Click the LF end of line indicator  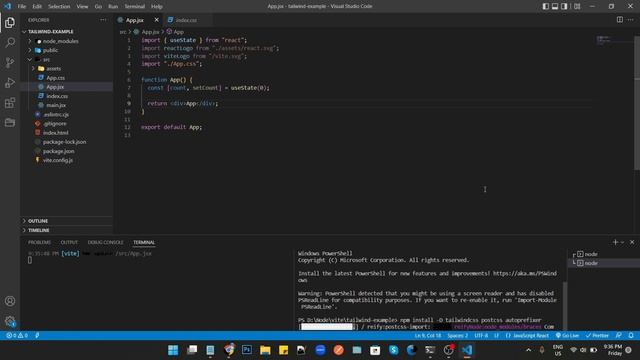(x=497, y=336)
